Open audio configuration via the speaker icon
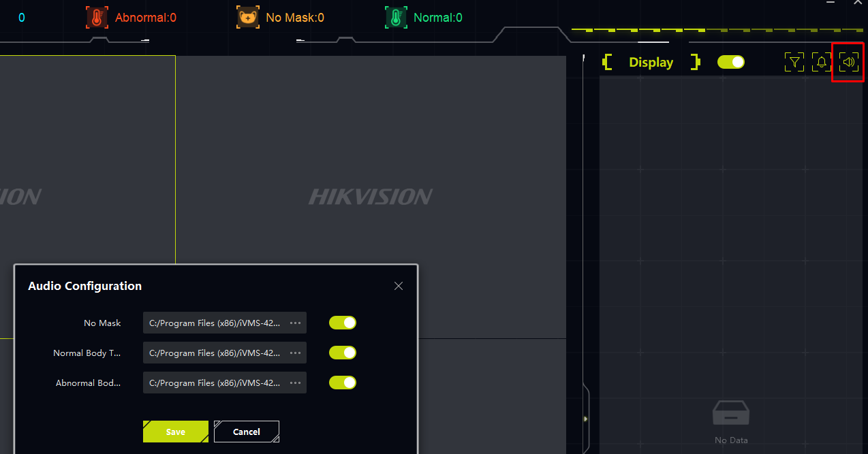868x454 pixels. point(849,63)
